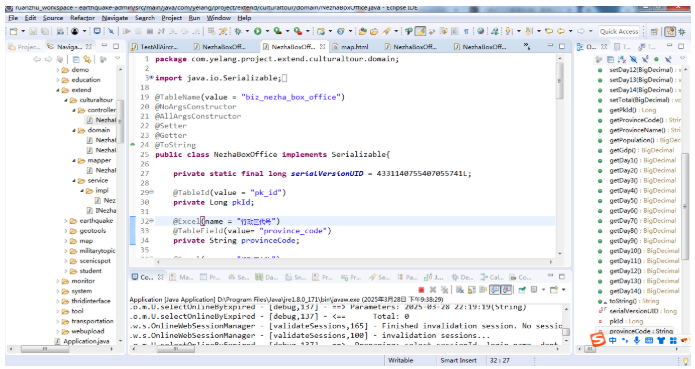Viewport: 695px width, 369px height.
Task: Click the Terminate red square in Console
Action: 421,290
